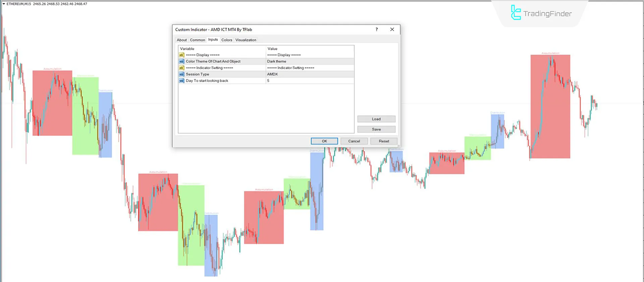Click the Session Type variable icon

pos(181,74)
